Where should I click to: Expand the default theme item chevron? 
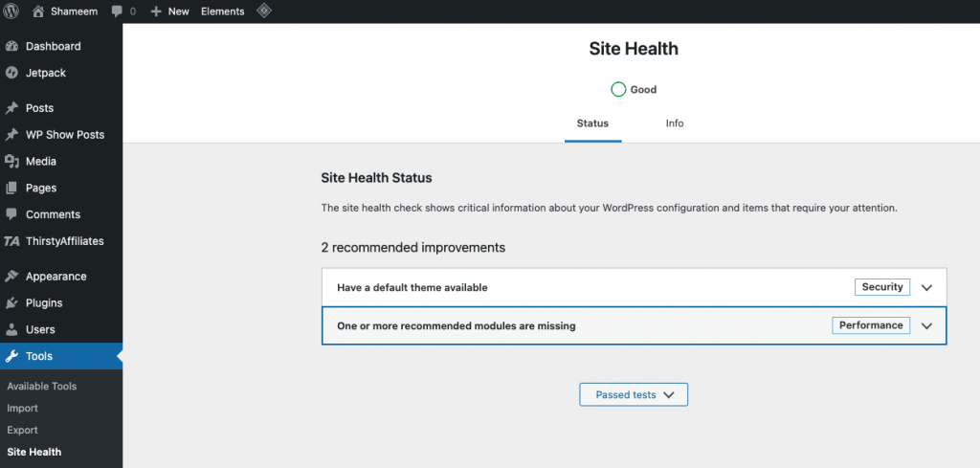pos(925,287)
